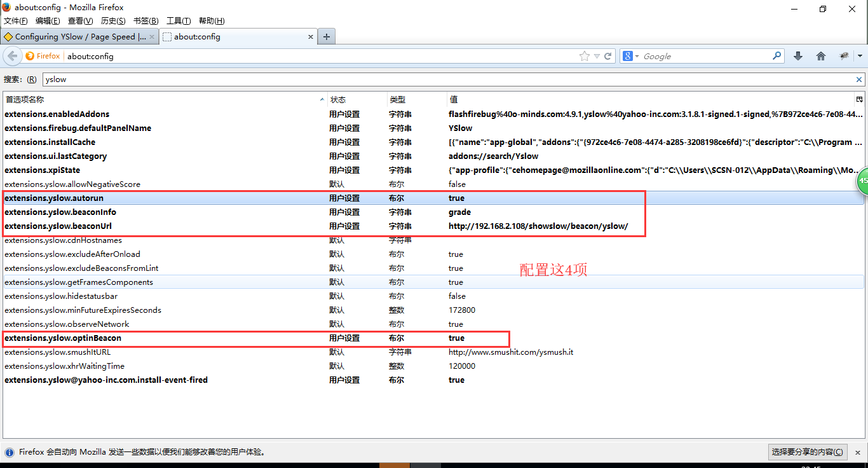
Task: Sort by the 值 column header
Action: click(650, 99)
